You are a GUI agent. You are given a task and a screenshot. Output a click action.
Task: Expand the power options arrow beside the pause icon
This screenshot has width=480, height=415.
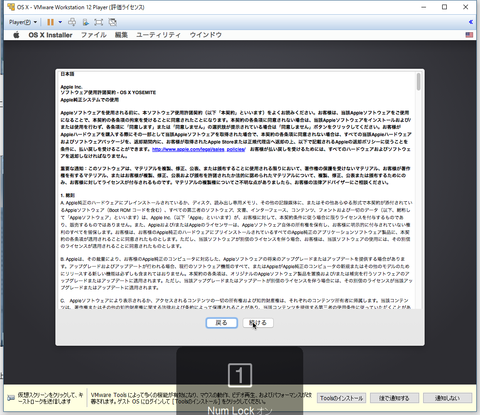pos(60,22)
